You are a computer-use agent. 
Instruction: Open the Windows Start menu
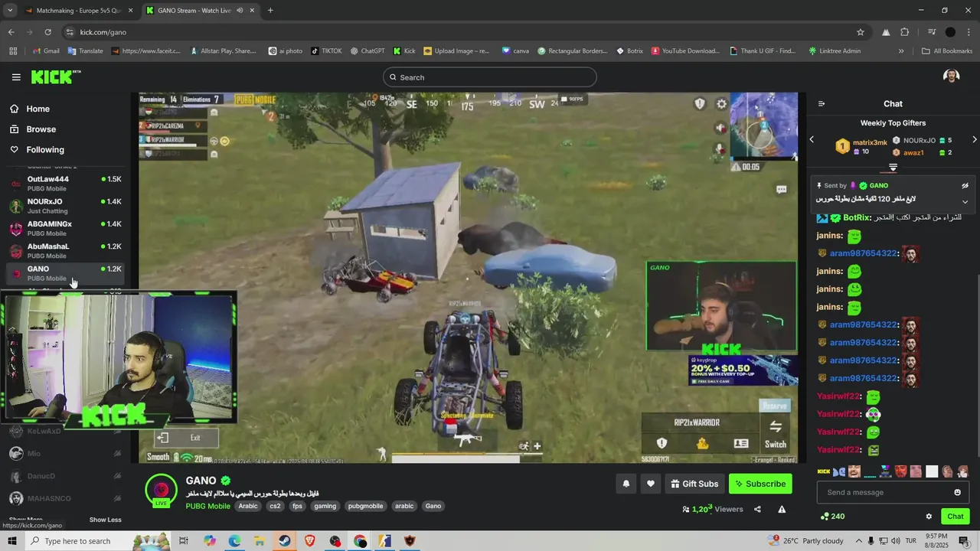pos(12,541)
